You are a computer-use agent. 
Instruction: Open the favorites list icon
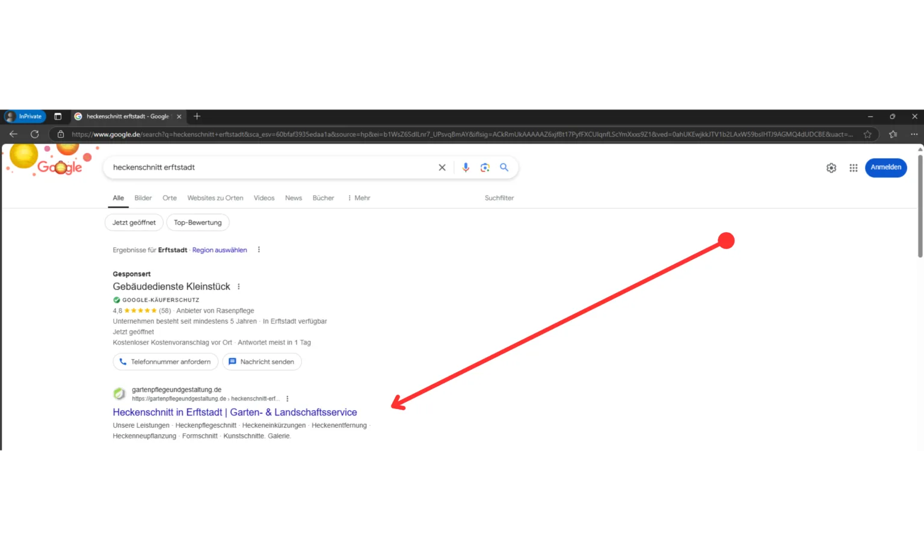(893, 134)
